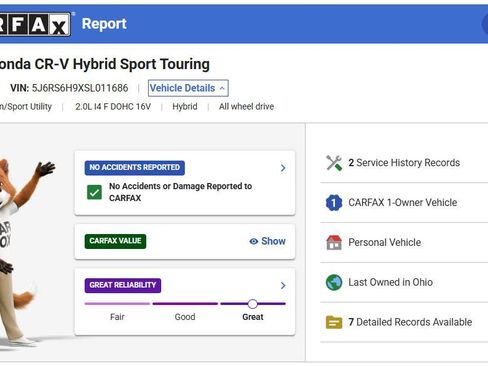Open the Great Reliability chevron arrow
Image resolution: width=488 pixels, height=366 pixels.
283,286
